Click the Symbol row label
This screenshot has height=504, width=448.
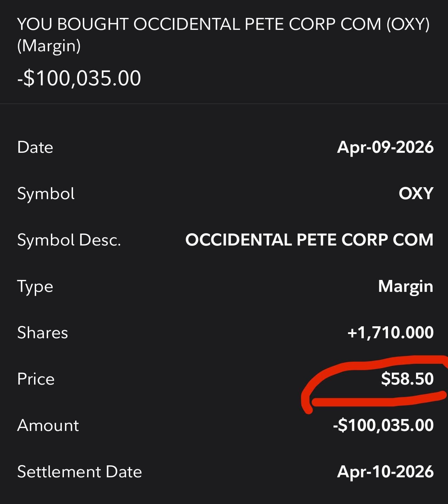46,194
